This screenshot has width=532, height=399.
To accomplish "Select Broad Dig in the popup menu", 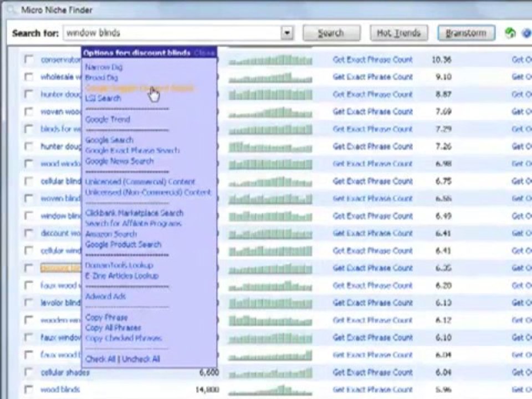I will point(101,78).
